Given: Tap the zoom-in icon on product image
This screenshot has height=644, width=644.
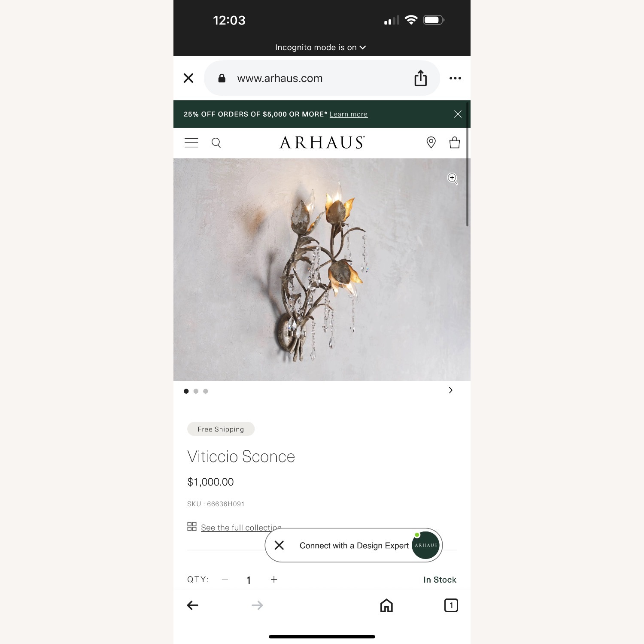Looking at the screenshot, I should (453, 179).
